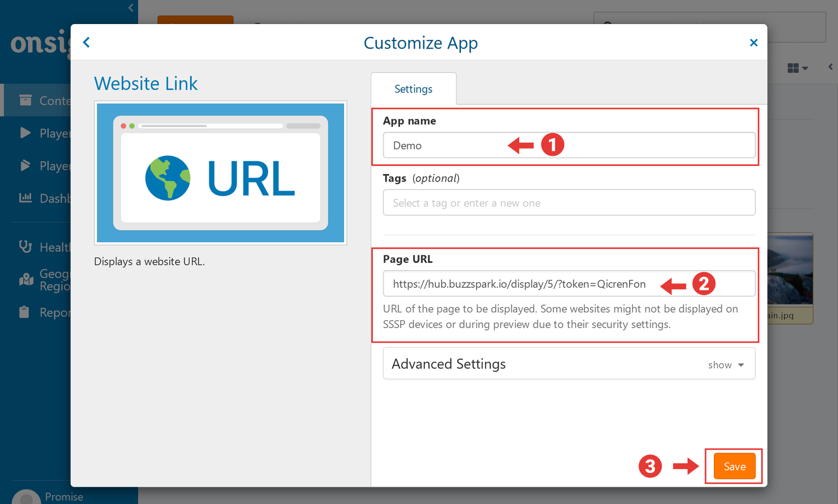Image resolution: width=838 pixels, height=504 pixels.
Task: Open the grid view switcher dropdown
Action: [x=797, y=68]
